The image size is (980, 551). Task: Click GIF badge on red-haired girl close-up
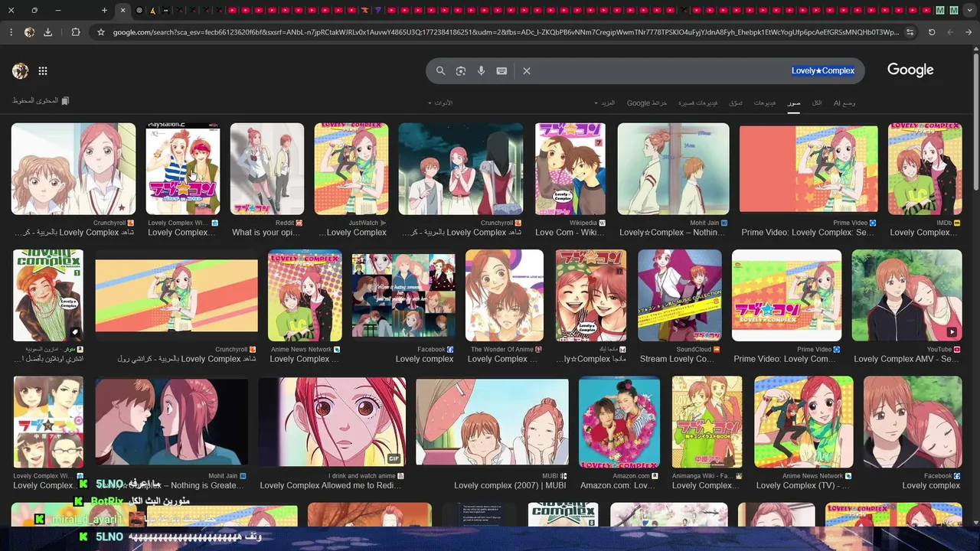[x=394, y=458]
